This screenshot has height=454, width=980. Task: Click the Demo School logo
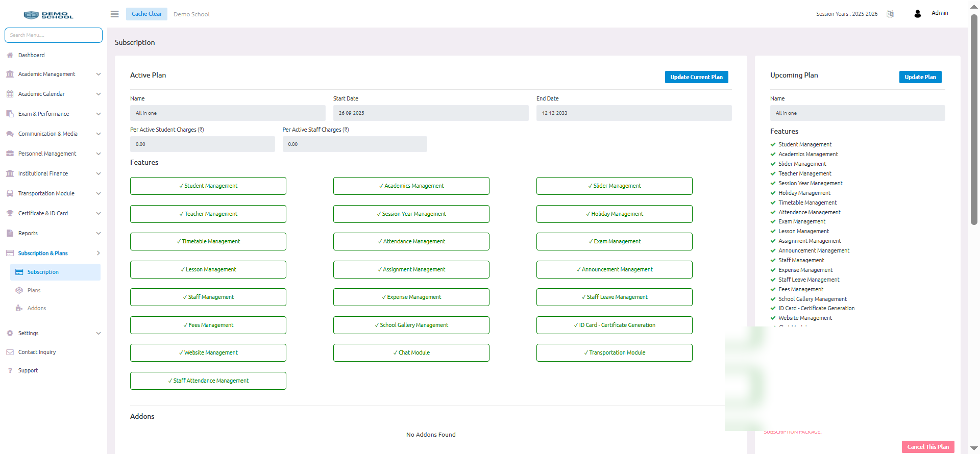[x=48, y=15]
